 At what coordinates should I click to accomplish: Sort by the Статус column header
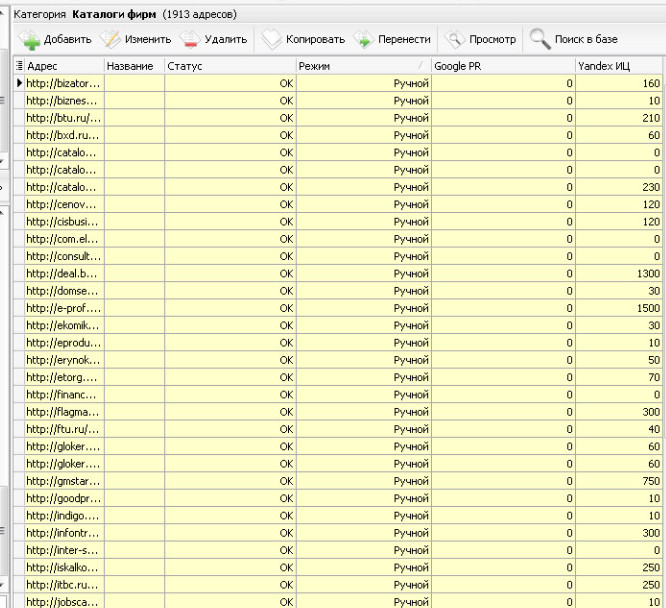tap(230, 66)
